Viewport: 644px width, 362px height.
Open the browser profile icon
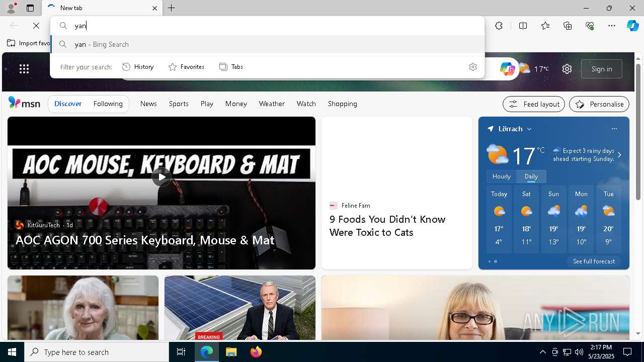click(x=11, y=8)
